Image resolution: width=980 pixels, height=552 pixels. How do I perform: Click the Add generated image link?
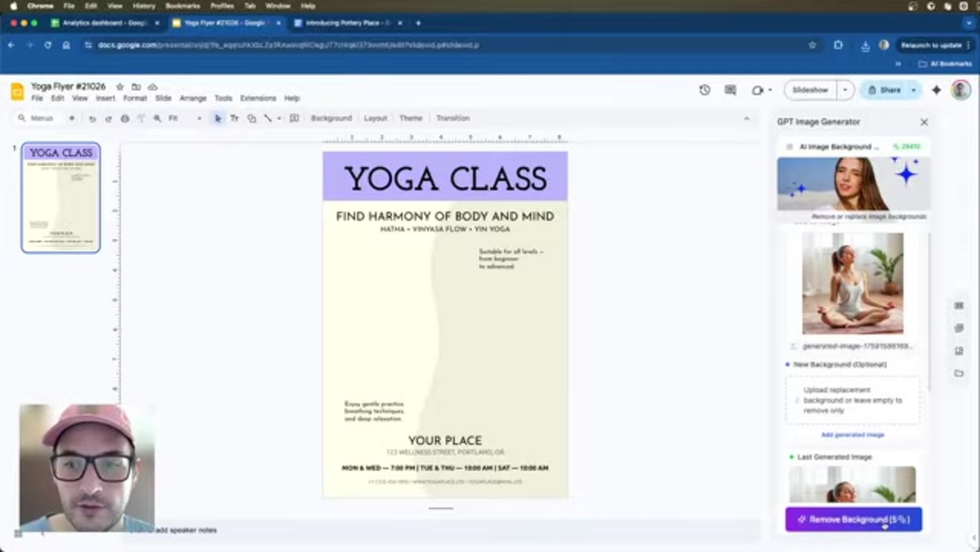[851, 435]
